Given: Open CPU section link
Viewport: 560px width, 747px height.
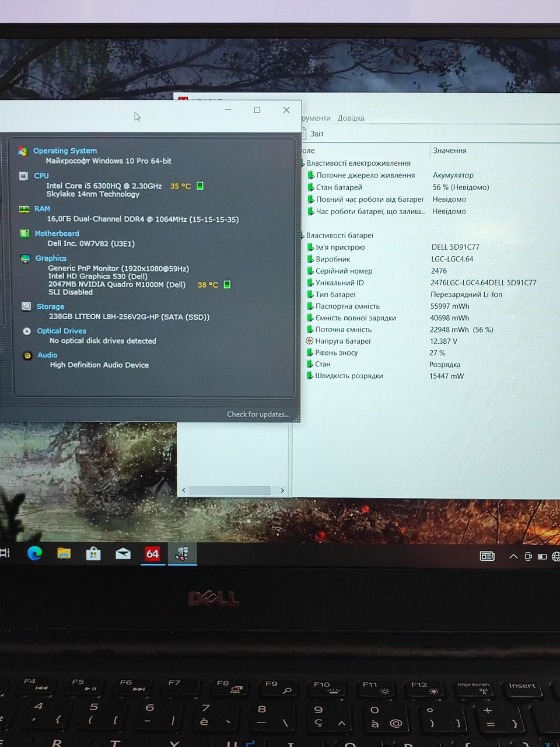Looking at the screenshot, I should tap(41, 176).
